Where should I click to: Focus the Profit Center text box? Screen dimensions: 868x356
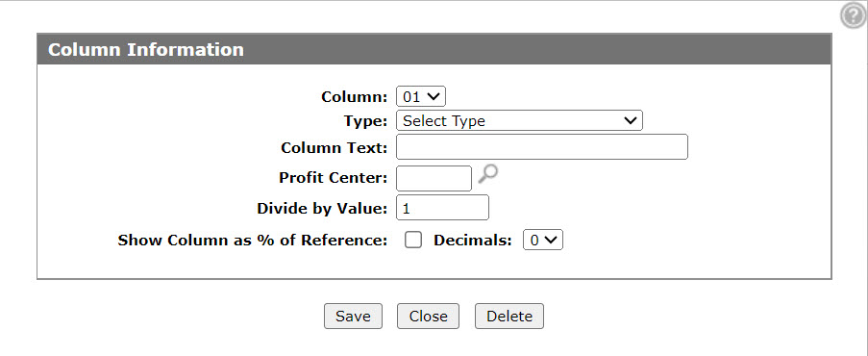point(434,178)
